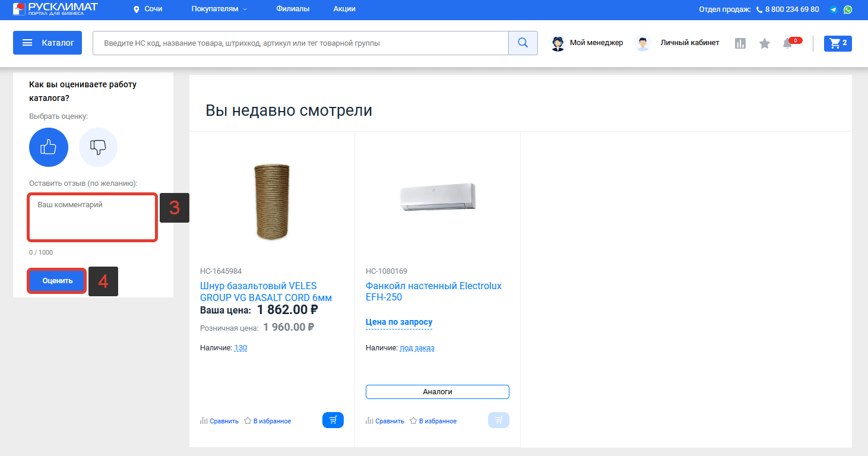The height and width of the screenshot is (456, 868).
Task: Change city by clicking Сочи
Action: [153, 9]
